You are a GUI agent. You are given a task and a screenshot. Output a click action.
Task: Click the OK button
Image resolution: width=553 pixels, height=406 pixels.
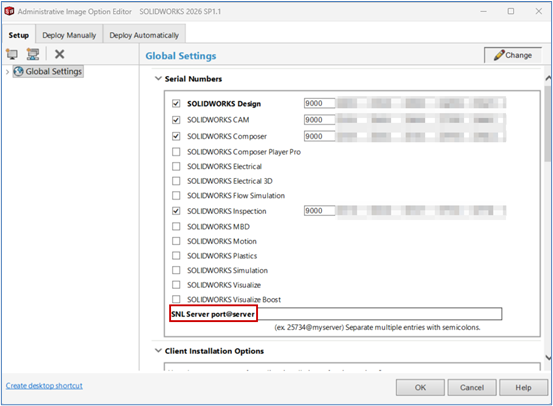point(420,387)
